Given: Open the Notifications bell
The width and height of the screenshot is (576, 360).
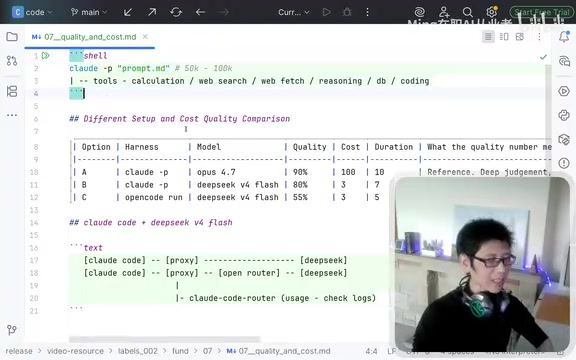Looking at the screenshot, I should (x=564, y=37).
